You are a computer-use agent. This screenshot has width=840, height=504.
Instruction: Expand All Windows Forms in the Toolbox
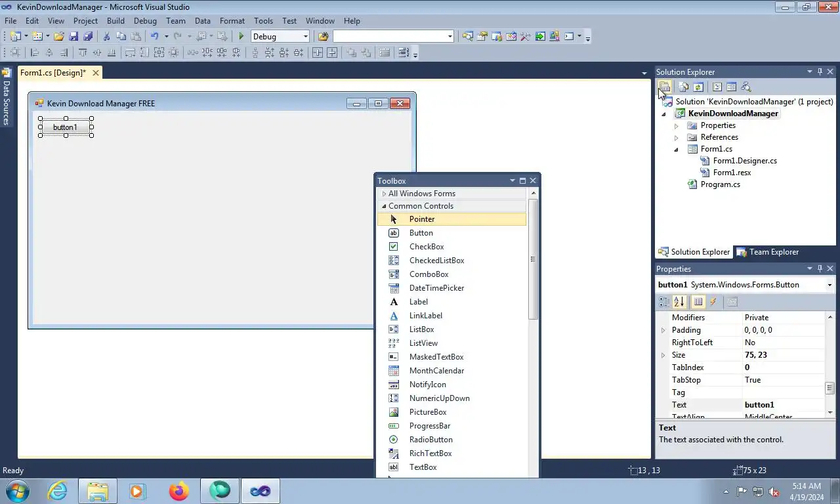[384, 194]
